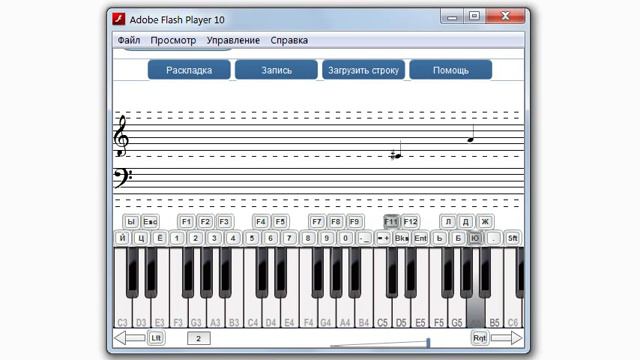Click the Д key label
Screen dimensions: 640x360
(x=466, y=222)
